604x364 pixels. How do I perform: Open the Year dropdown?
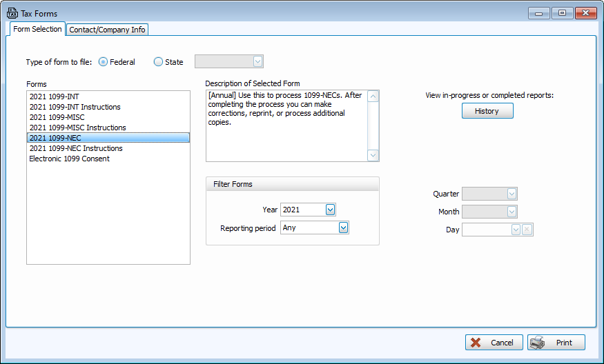pos(330,210)
